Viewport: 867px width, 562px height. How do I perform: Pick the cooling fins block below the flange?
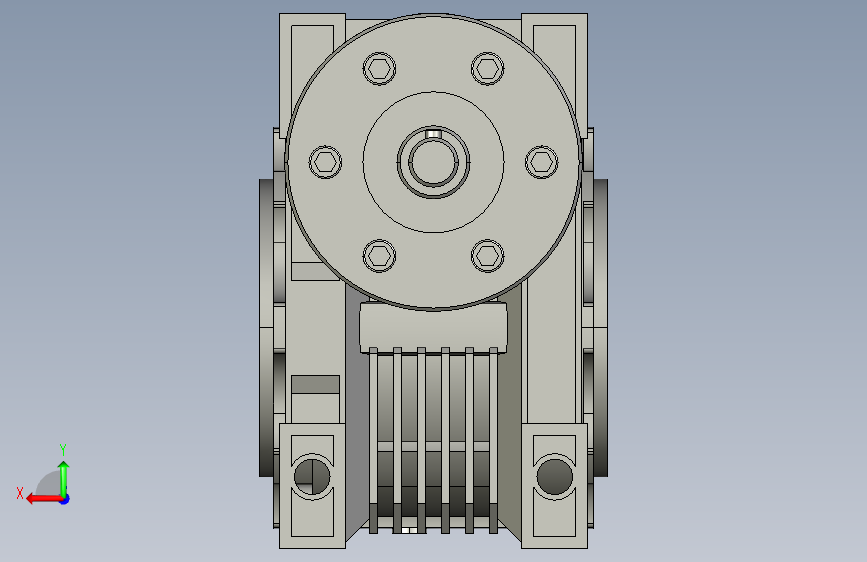click(434, 440)
